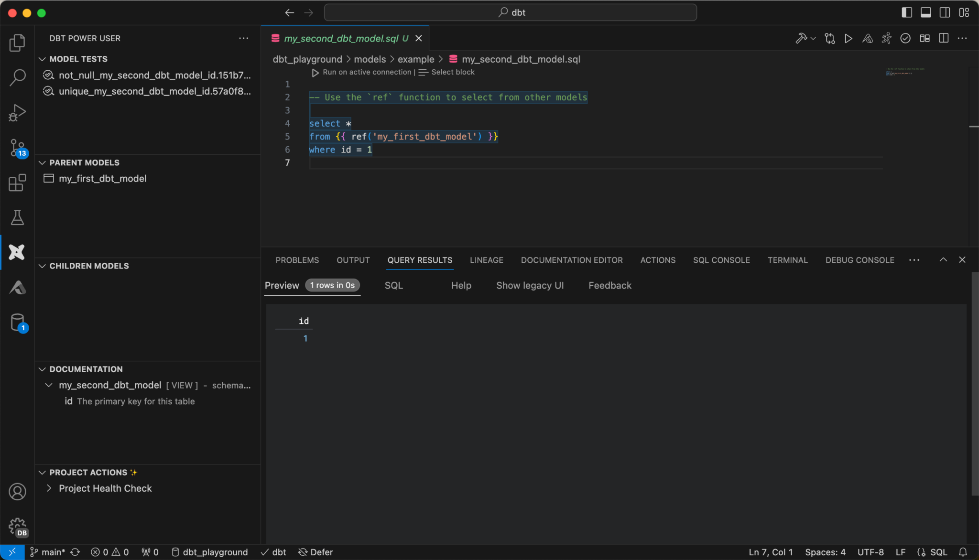Click the query results vertical scrollbar
Screen dimensions: 979x560
pyautogui.click(x=974, y=382)
